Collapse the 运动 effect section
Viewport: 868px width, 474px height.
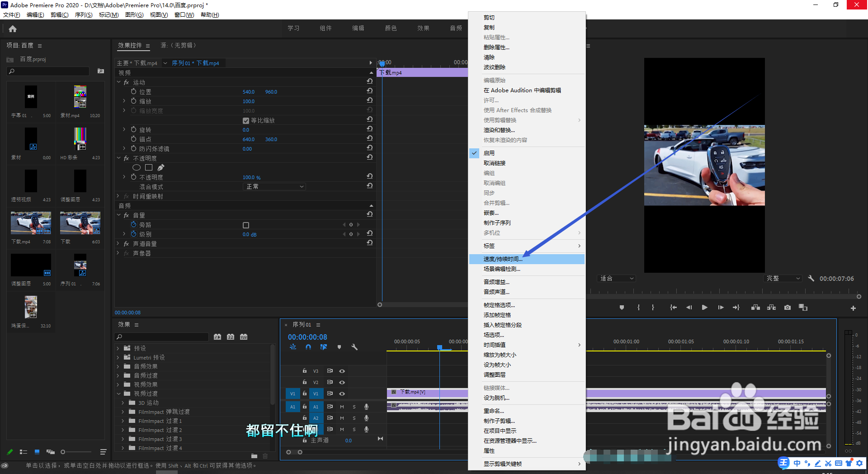pos(119,82)
